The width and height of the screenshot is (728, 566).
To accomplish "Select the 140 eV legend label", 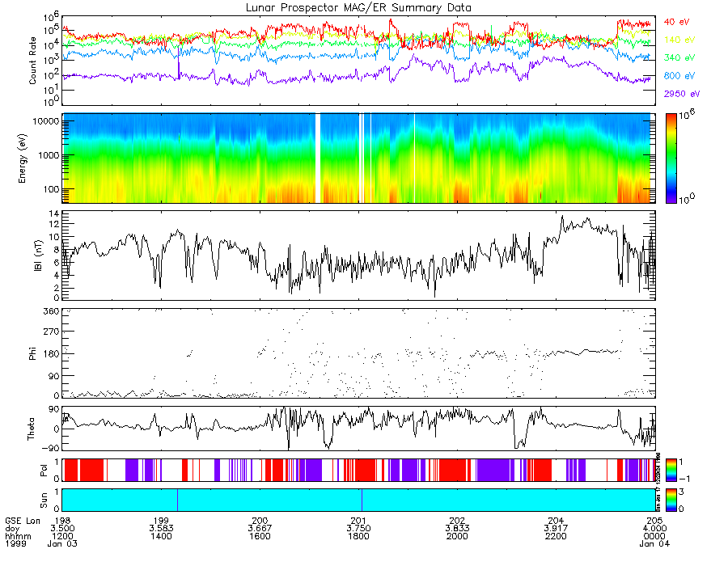I will point(679,40).
